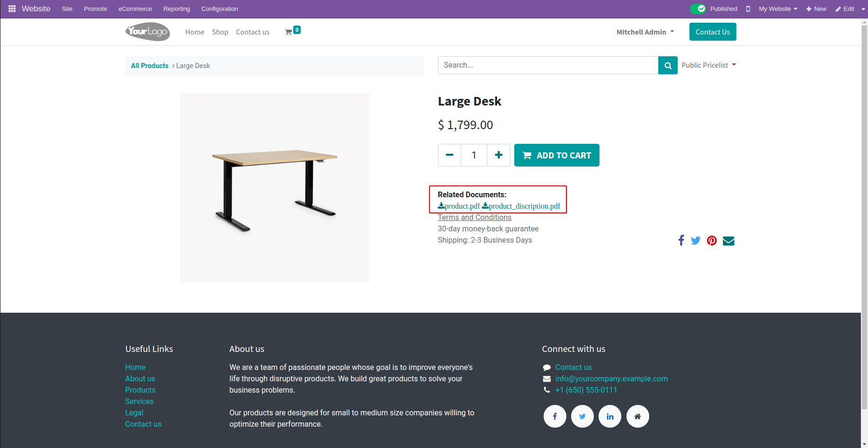Click into the product search field
The height and width of the screenshot is (448, 868).
[548, 65]
